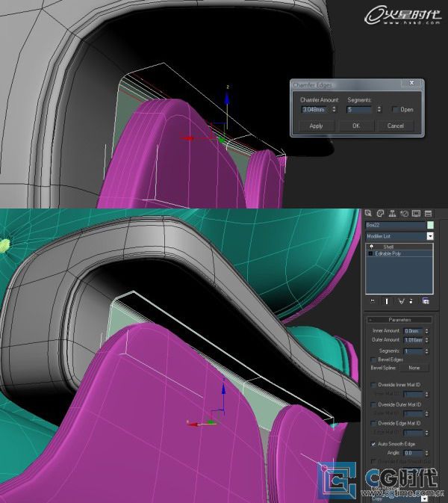This screenshot has width=448, height=503.
Task: Click OK in Chamfer Edges dialog
Action: tap(356, 126)
